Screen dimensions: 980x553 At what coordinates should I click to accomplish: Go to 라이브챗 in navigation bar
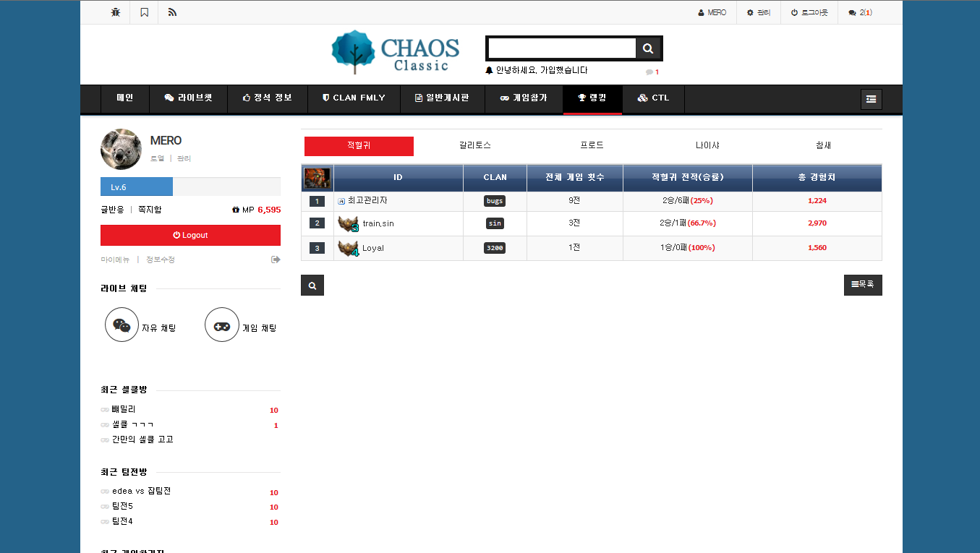(188, 98)
